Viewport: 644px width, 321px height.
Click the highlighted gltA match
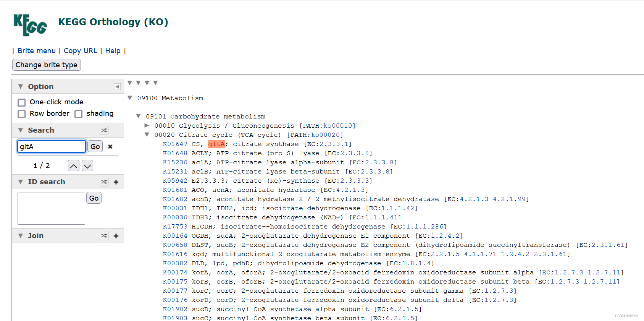216,144
